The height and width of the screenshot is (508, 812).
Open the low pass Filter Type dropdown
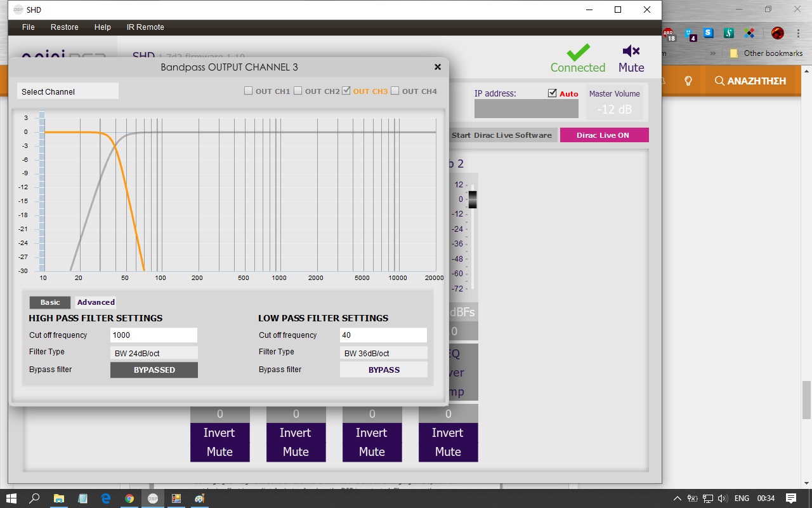click(384, 352)
